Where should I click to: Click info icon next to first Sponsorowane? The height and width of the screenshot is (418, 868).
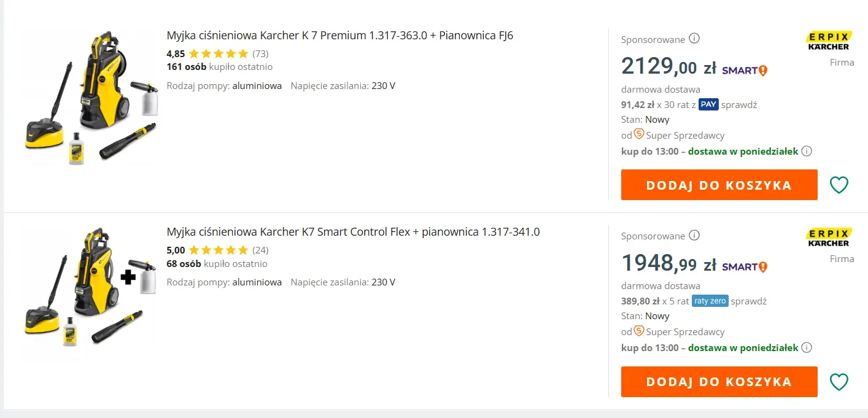[694, 39]
